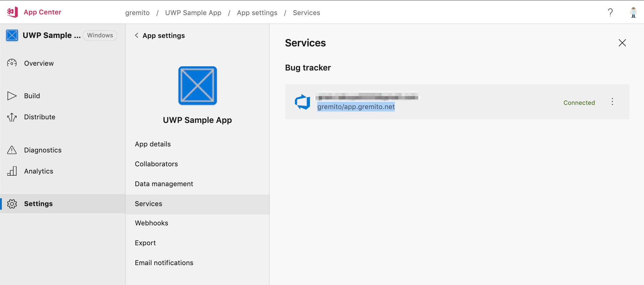Click the Connected status label
This screenshot has width=644, height=285.
[x=579, y=103]
